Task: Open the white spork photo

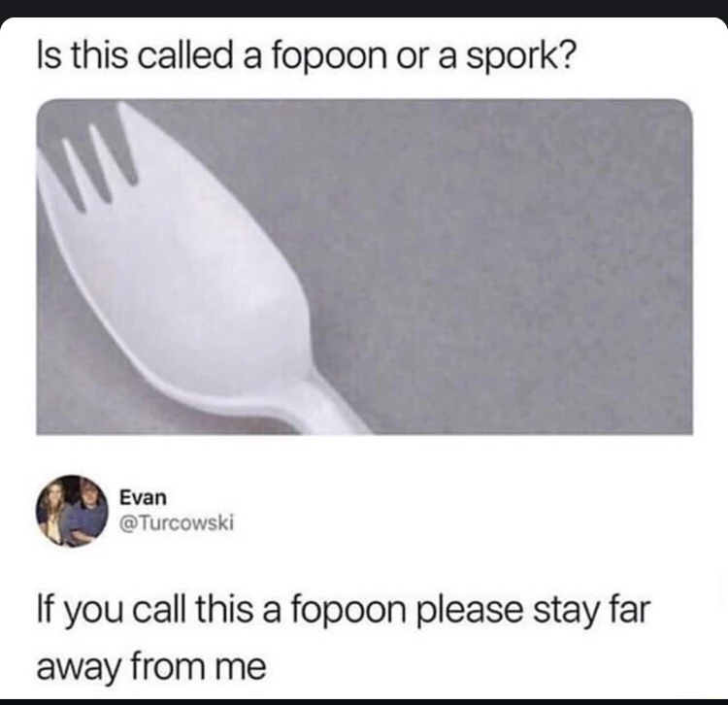Action: pyautogui.click(x=364, y=267)
